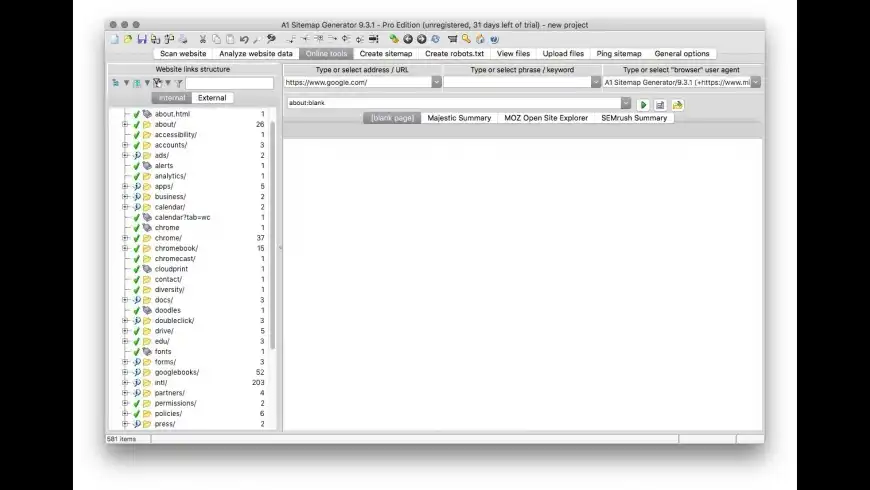Click the filter options icon with cursor
870x490 pixels.
tap(158, 83)
